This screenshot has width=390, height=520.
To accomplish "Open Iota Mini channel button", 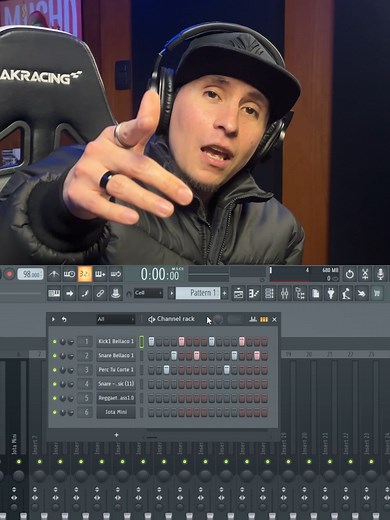I will click(116, 412).
